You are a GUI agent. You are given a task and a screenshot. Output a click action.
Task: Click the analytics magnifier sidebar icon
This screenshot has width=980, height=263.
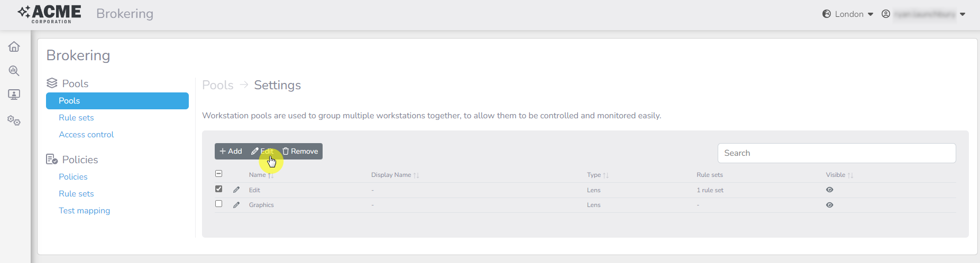(14, 71)
